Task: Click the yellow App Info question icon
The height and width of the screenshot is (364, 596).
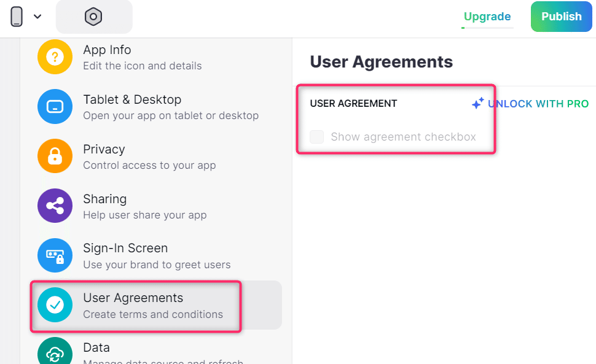Action: [55, 57]
